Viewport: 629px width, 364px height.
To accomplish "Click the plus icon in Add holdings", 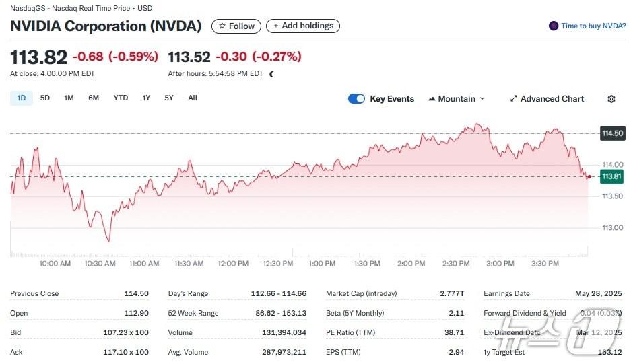I will click(275, 26).
